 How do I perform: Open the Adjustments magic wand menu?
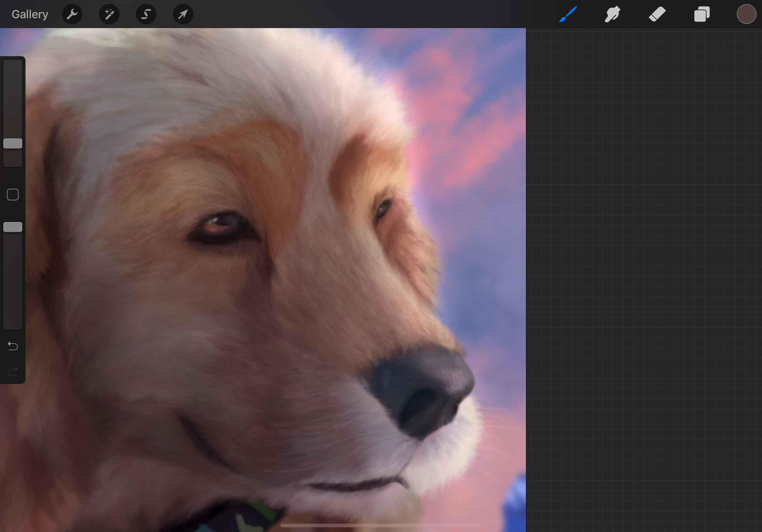tap(109, 14)
